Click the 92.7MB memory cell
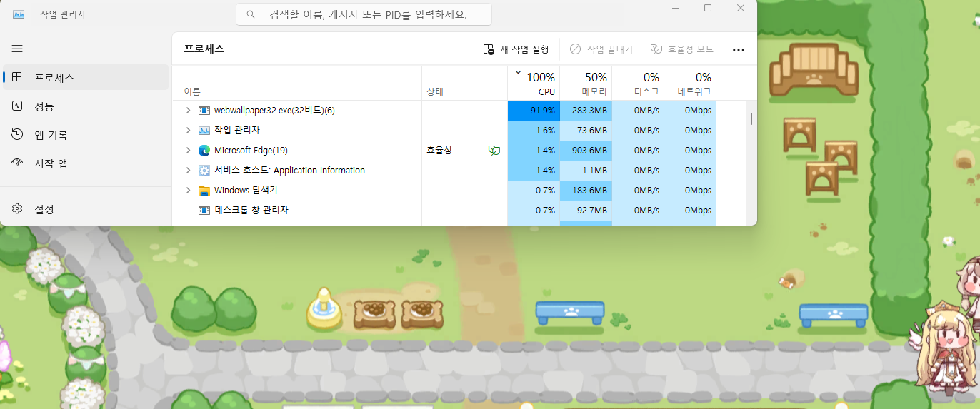 pyautogui.click(x=586, y=211)
